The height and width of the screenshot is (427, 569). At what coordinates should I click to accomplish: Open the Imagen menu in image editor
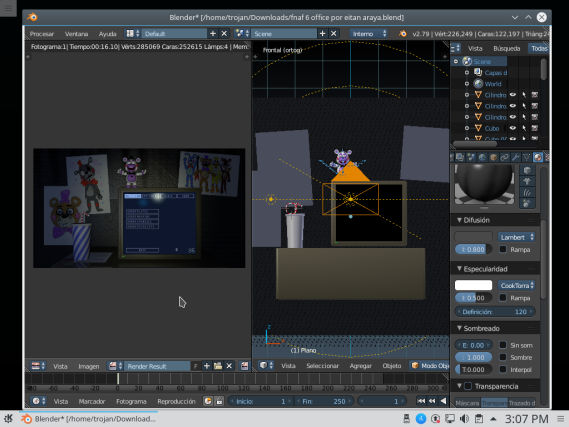[89, 366]
